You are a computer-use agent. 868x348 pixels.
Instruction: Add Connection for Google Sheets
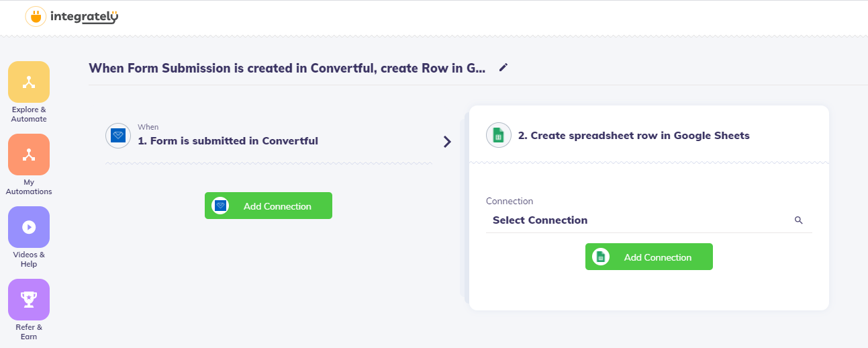(x=649, y=257)
